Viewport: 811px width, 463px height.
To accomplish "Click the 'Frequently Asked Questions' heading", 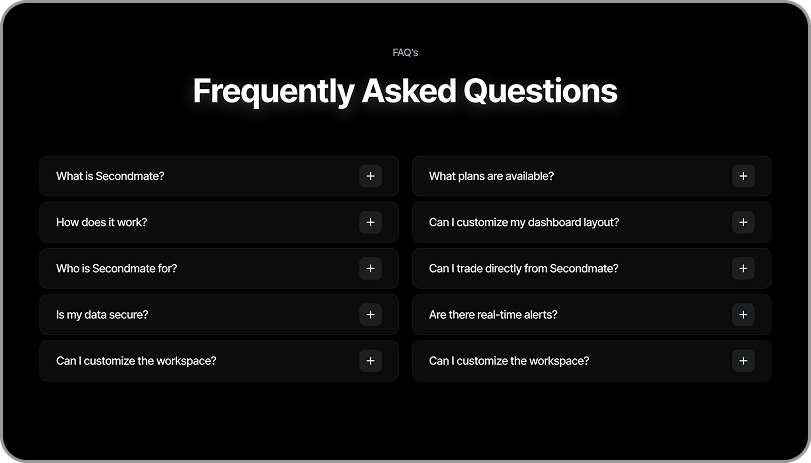I will (x=406, y=91).
